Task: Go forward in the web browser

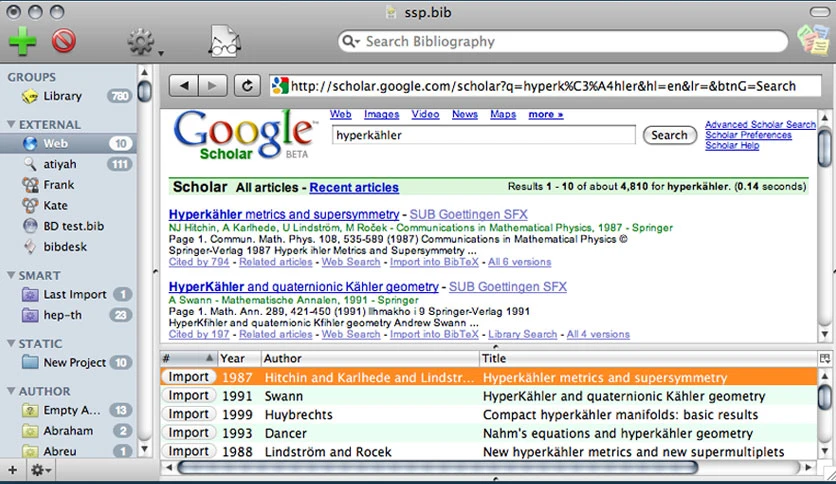Action: 212,86
